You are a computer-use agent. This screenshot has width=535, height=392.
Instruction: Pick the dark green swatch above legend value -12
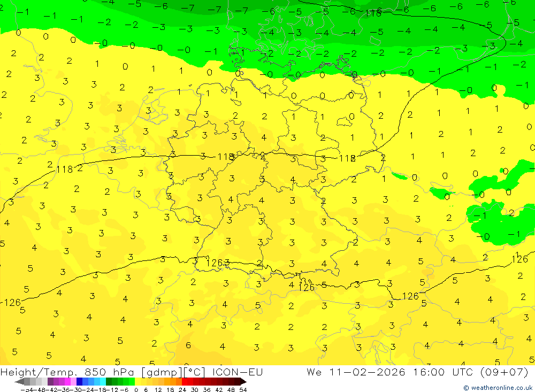109,381
